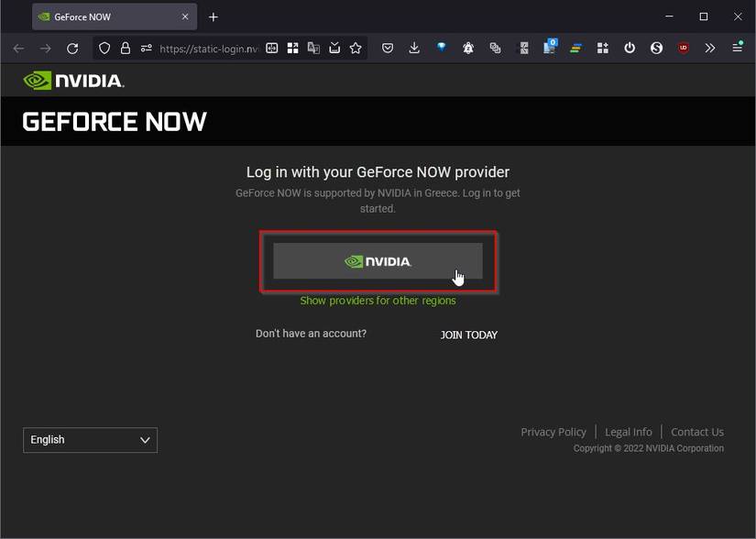Open the Firefox application menu

click(737, 48)
